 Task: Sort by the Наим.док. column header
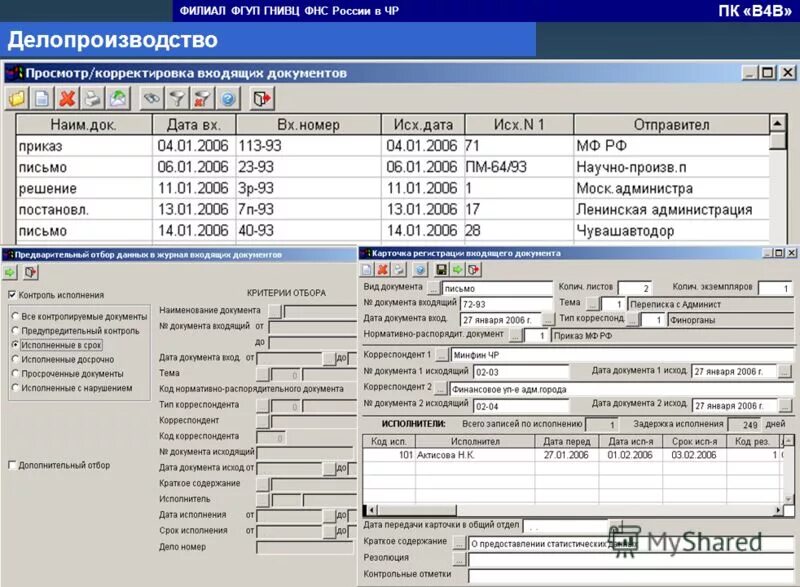pos(84,124)
